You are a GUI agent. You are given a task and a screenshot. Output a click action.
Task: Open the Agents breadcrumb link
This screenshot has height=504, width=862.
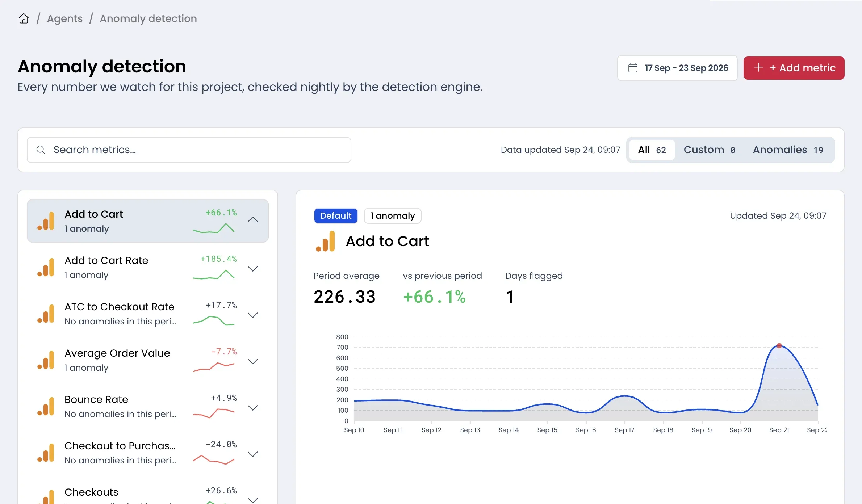[x=65, y=18]
